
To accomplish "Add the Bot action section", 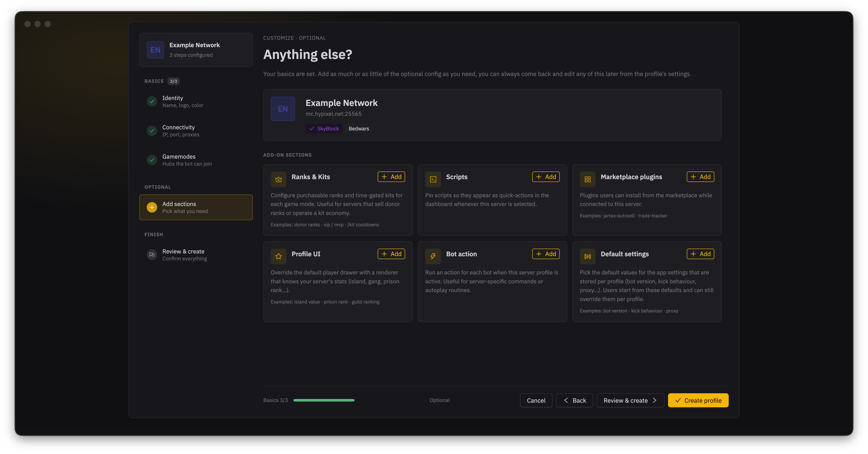I will 546,254.
